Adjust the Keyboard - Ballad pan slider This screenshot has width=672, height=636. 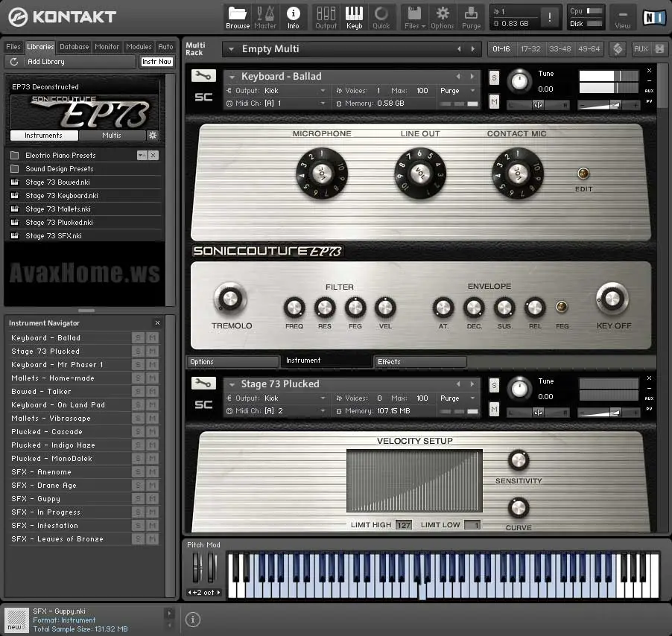[538, 105]
